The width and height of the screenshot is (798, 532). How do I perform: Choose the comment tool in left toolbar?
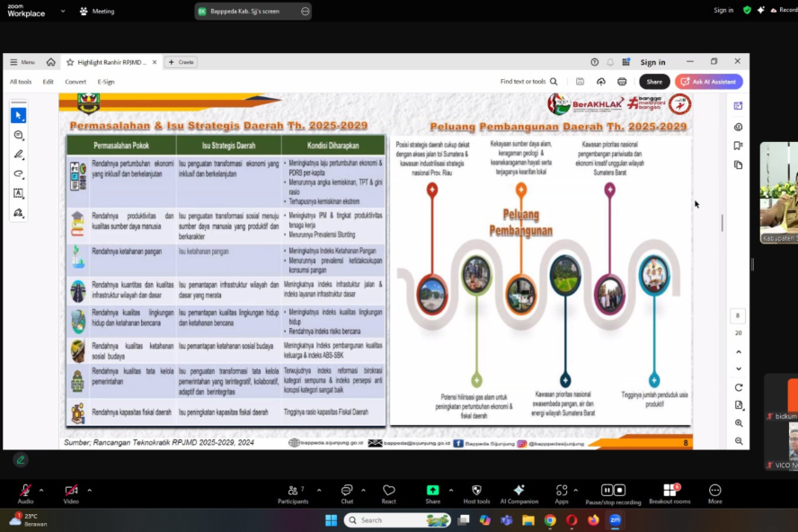click(x=19, y=135)
